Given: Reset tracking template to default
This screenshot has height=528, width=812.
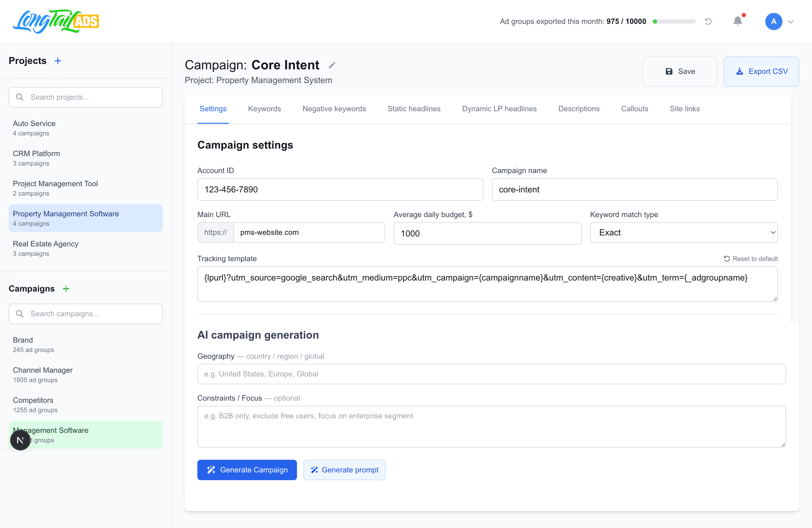Looking at the screenshot, I should pos(751,259).
